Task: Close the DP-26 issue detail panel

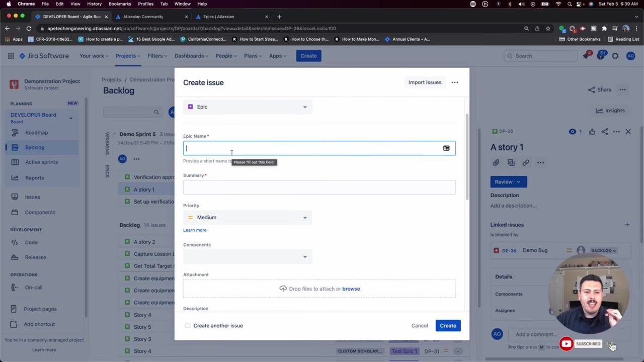Action: [628, 132]
